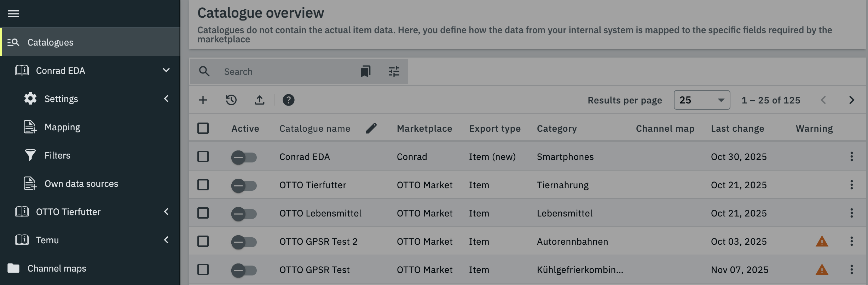Toggle active switch for Conrad EDA

point(244,157)
